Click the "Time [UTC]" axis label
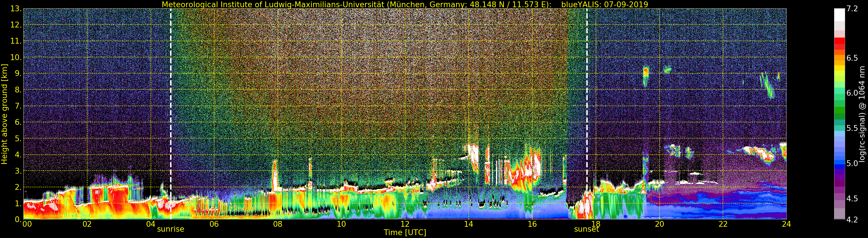 [405, 233]
